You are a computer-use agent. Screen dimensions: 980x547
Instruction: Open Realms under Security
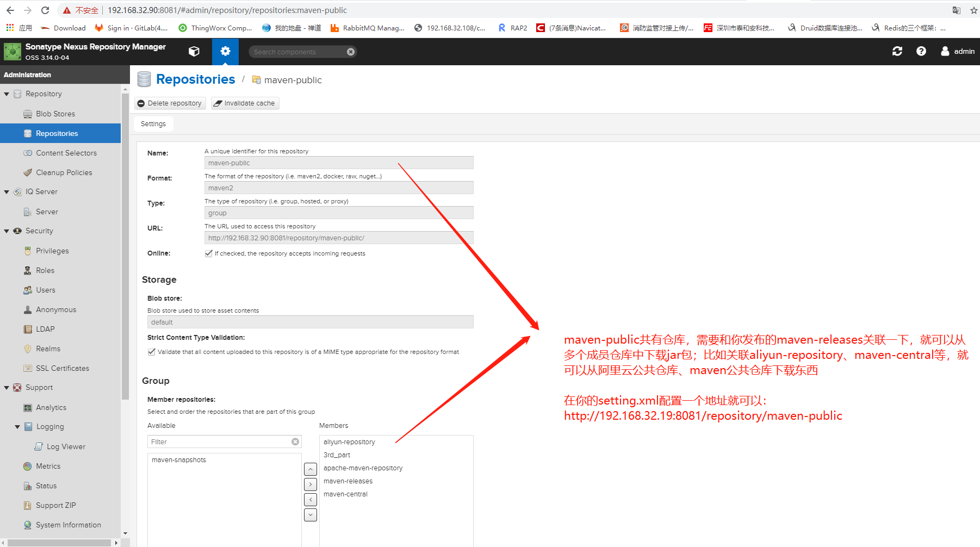click(x=48, y=349)
